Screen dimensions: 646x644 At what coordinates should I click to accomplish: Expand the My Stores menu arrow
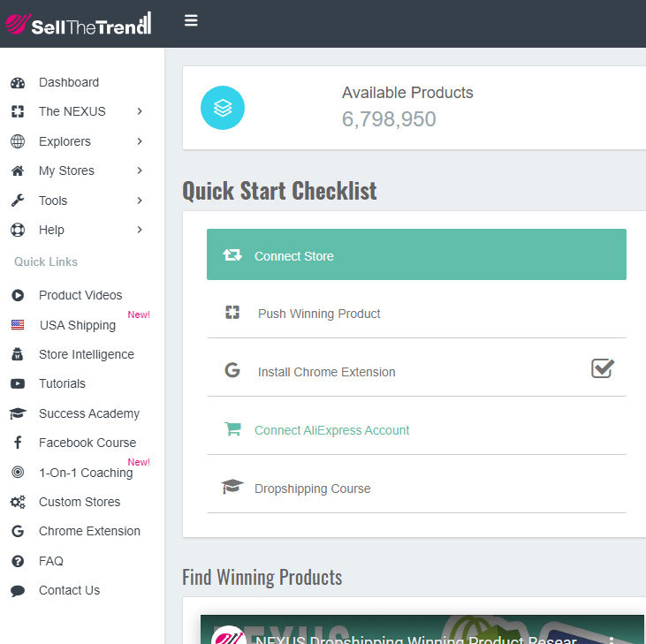pyautogui.click(x=140, y=170)
